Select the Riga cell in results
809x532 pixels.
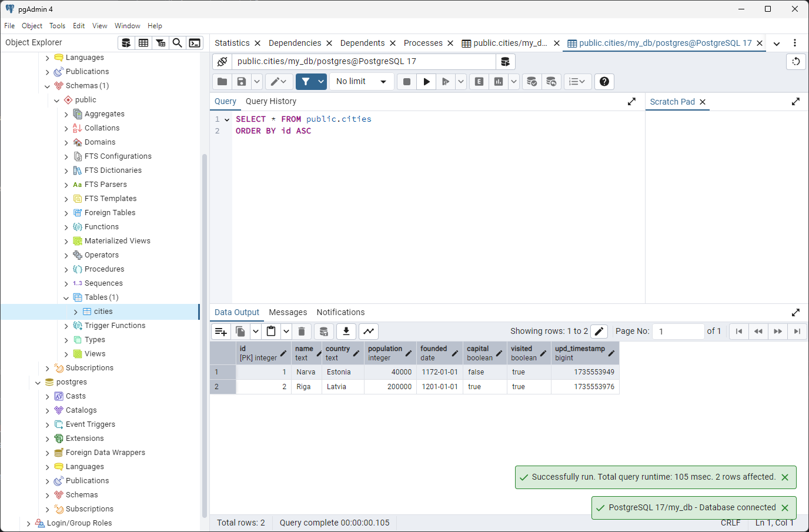click(306, 387)
